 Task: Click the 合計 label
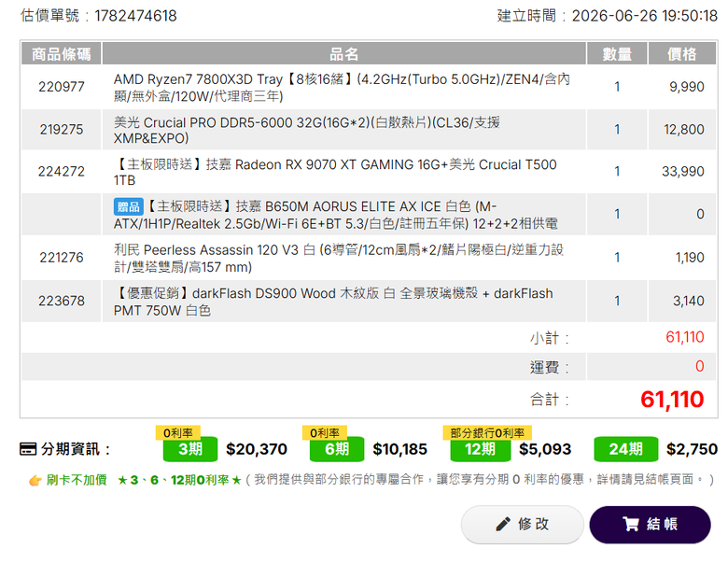(x=549, y=400)
